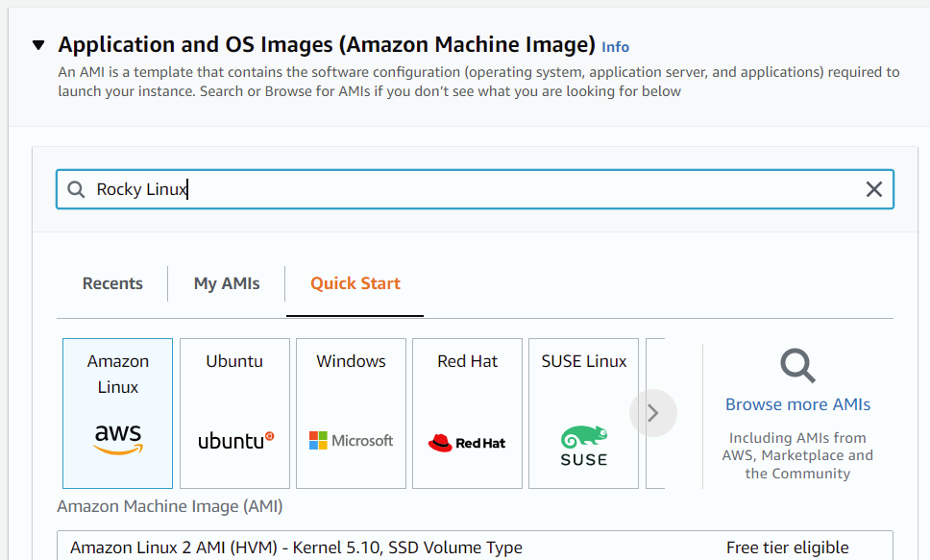Click the SUSE chameleon logo icon

pos(583,446)
